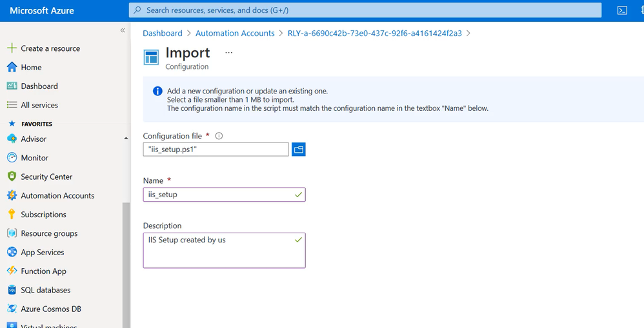Screen dimensions: 644x328
Task: Open Resource groups from sidebar
Action: (49, 233)
